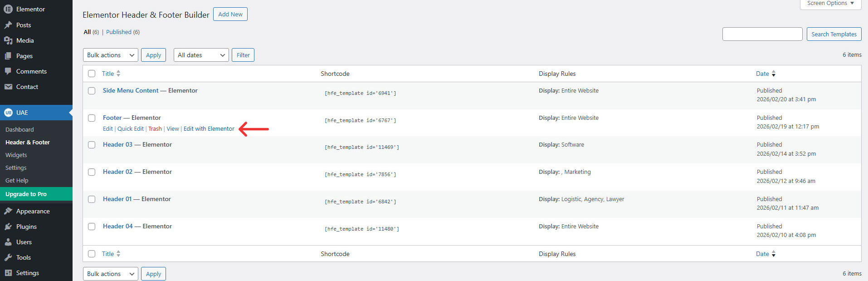
Task: Click the Plugins plug icon
Action: pos(8,227)
